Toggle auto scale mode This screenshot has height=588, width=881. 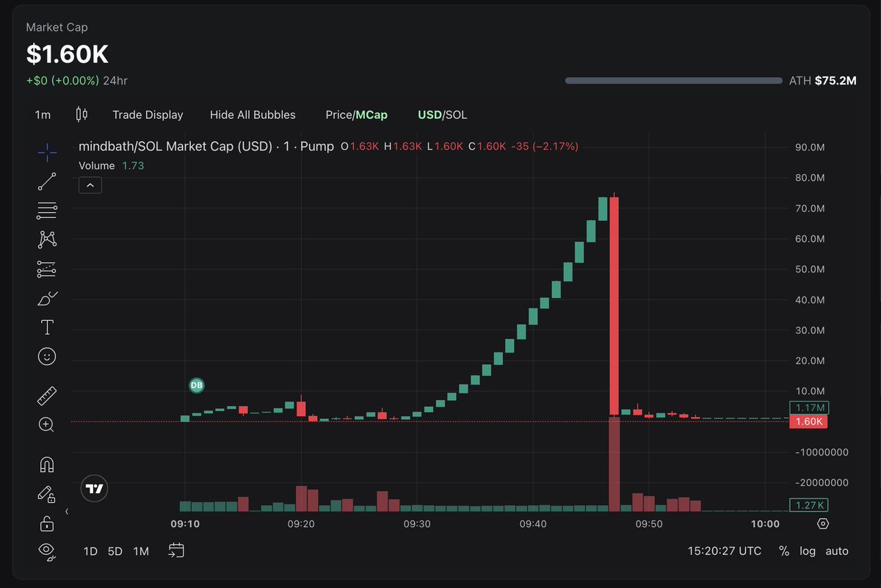(837, 551)
